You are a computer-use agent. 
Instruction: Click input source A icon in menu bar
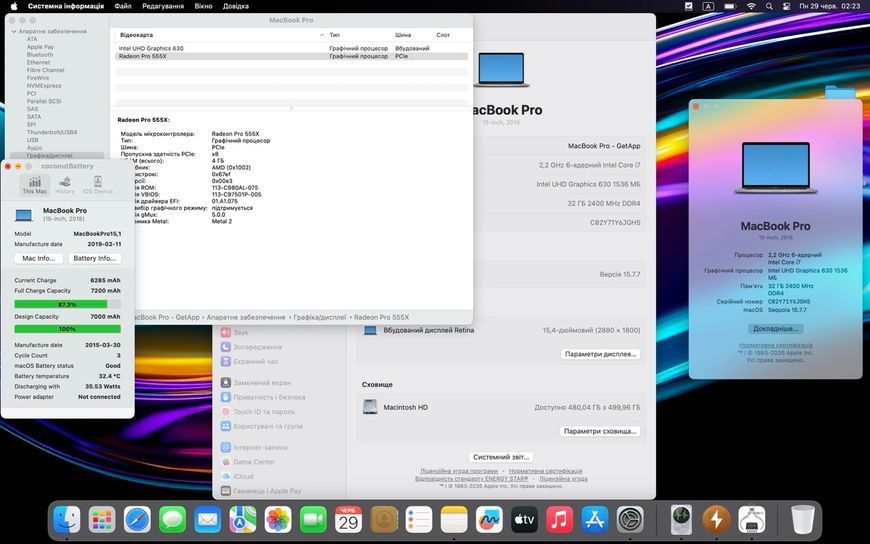click(708, 6)
